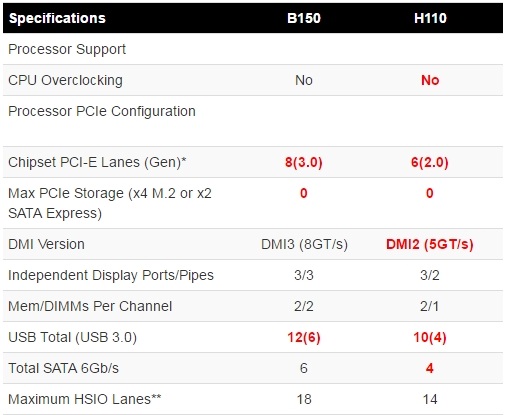Select Processor PCIe Configuration row label
505x415 pixels.
pyautogui.click(x=102, y=111)
